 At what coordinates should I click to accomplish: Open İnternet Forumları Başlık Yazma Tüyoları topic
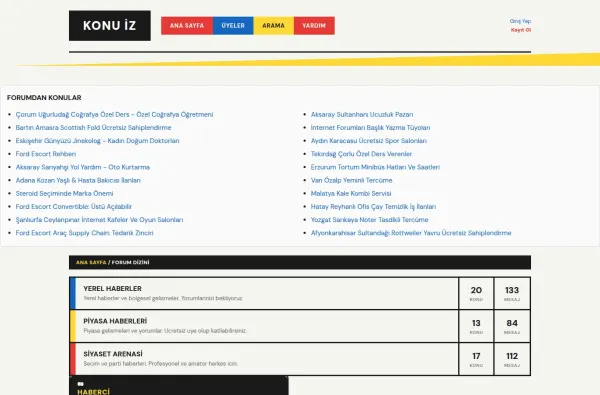[x=370, y=127]
